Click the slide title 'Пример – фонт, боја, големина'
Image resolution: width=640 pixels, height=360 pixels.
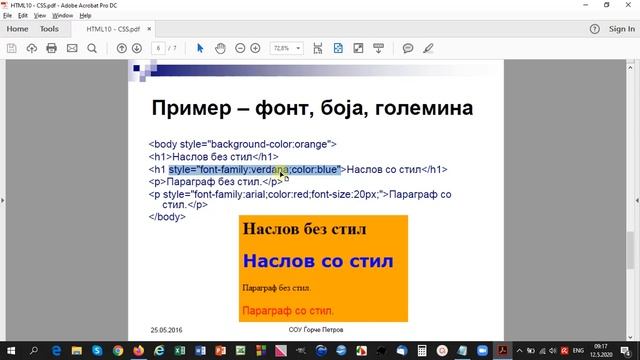click(x=312, y=108)
